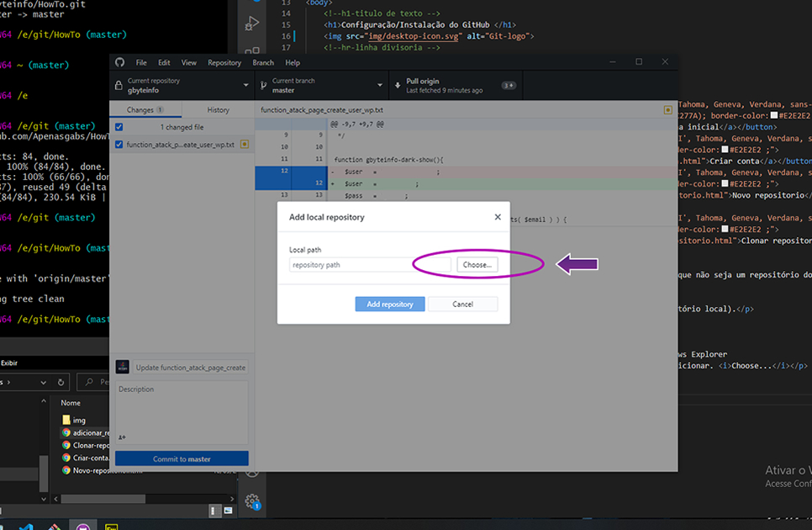Image resolution: width=812 pixels, height=530 pixels.
Task: Click Cancel in the Add local repository dialog
Action: [462, 304]
